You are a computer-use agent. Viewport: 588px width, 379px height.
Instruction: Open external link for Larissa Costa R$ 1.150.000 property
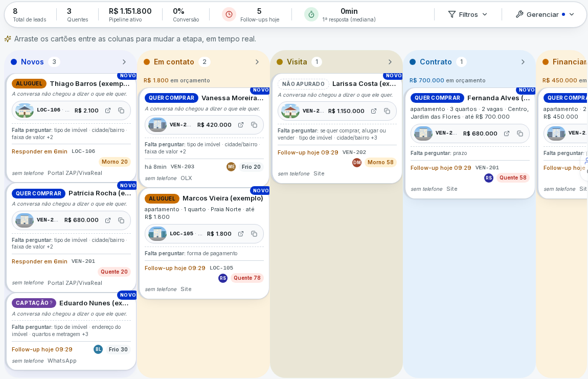click(374, 111)
